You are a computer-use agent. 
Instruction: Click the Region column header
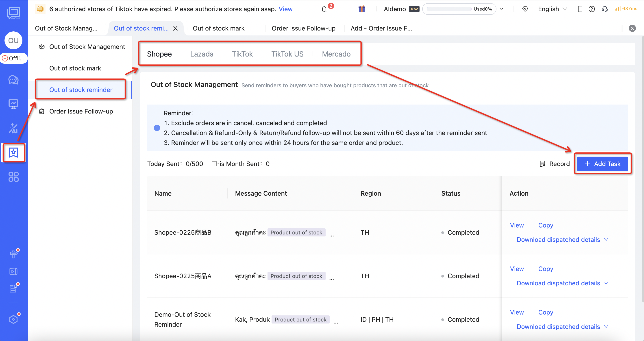click(x=371, y=193)
